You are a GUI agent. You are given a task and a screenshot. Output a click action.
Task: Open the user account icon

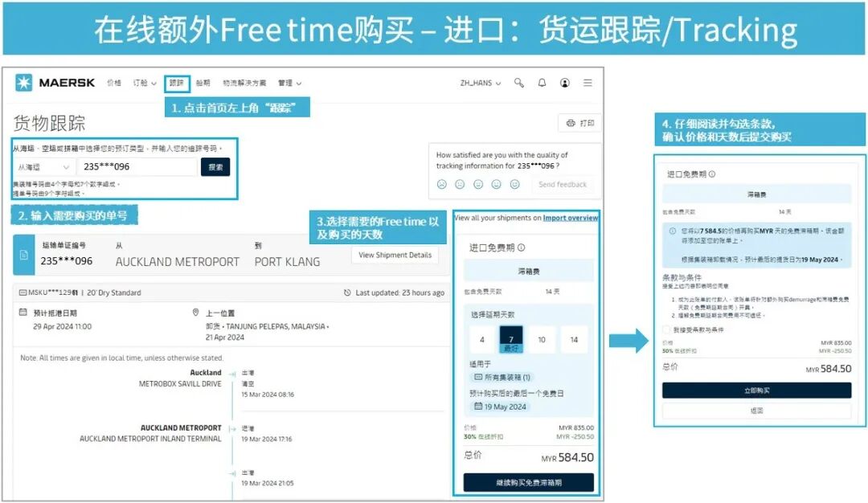coord(565,83)
